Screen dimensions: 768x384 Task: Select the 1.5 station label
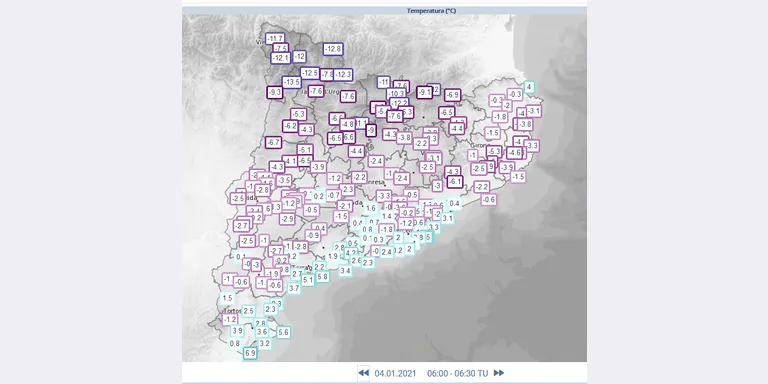point(227,298)
